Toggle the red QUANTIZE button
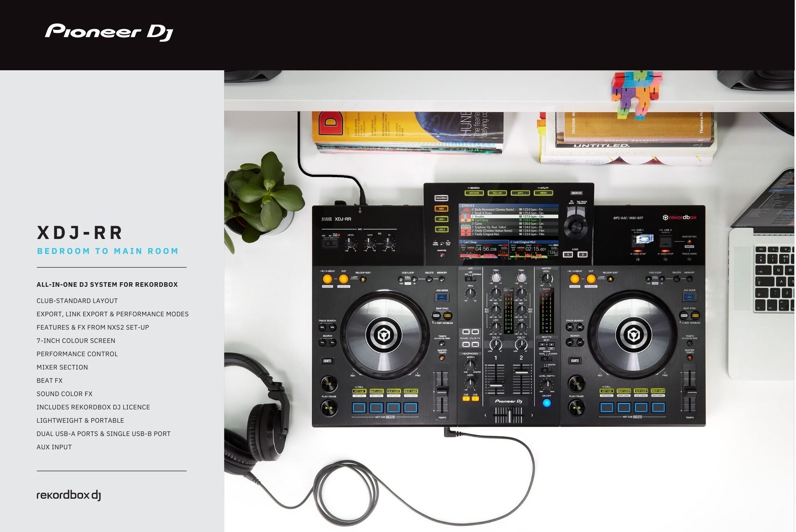 [442, 255]
